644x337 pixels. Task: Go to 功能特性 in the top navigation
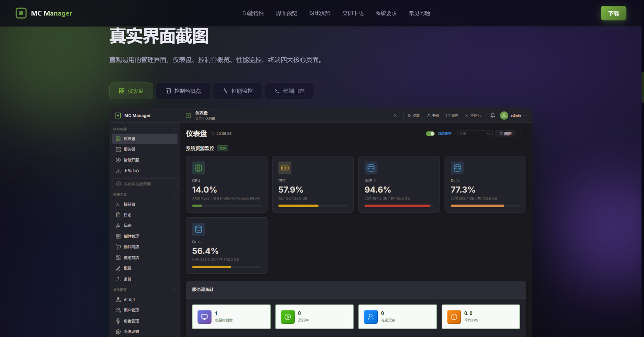point(253,13)
